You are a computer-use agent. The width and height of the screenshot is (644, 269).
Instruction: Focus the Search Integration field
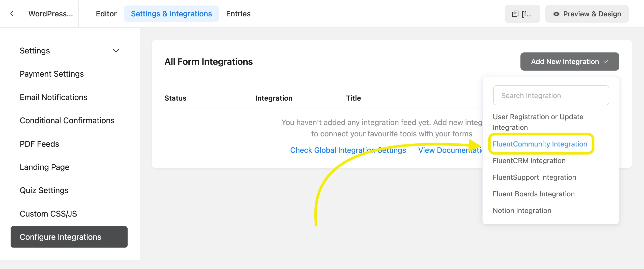coord(551,95)
